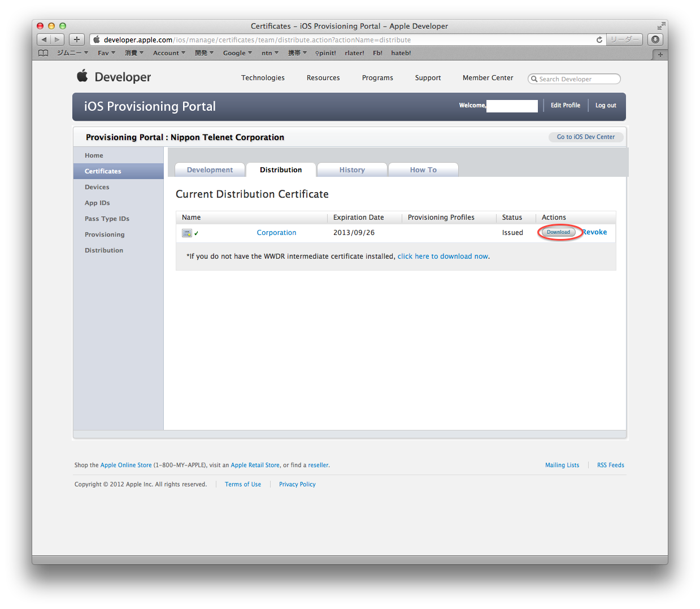
Task: Open the Corporation certificate name link
Action: click(x=276, y=233)
